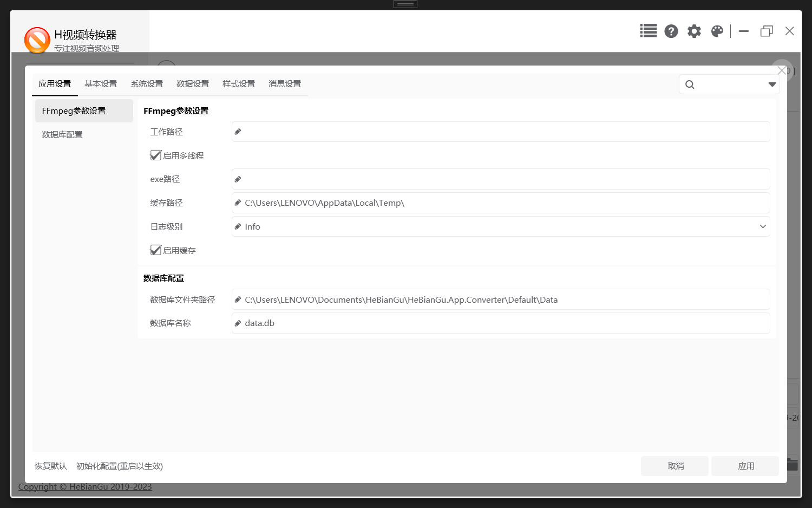Switch to the 应用设置 tab

[x=55, y=84]
